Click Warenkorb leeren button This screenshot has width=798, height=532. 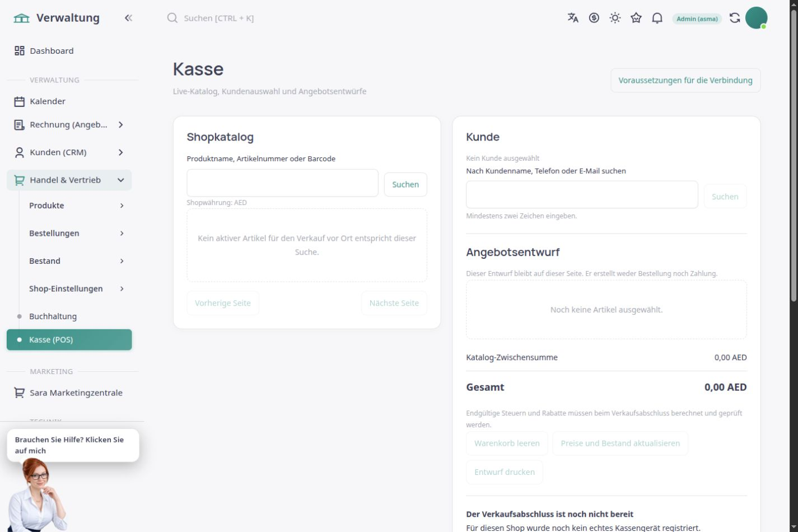click(x=507, y=444)
